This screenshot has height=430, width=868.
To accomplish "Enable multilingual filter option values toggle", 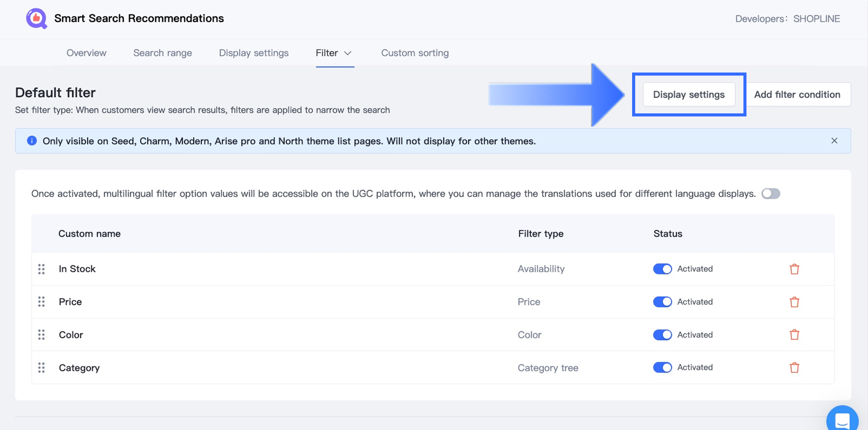I will pyautogui.click(x=770, y=194).
